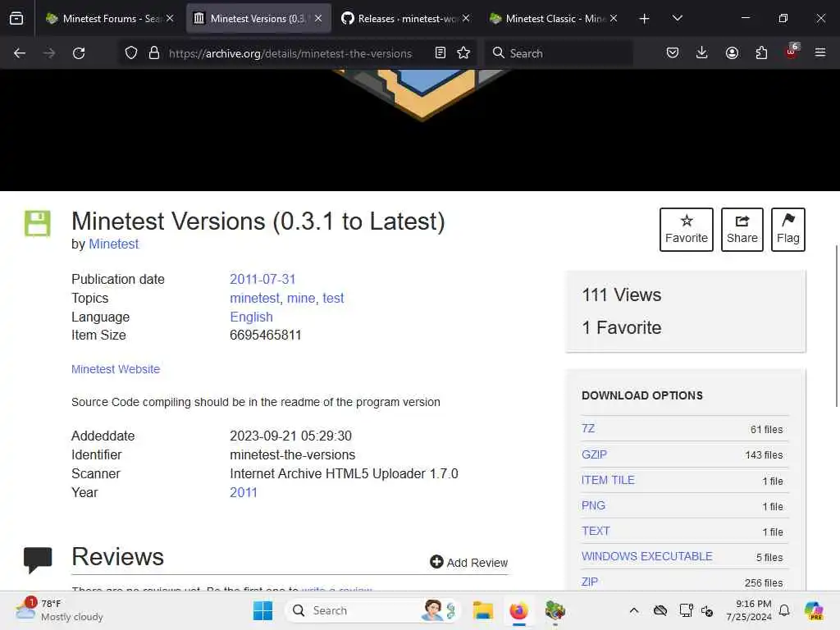The image size is (840, 630).
Task: Open notifications bell icon
Action: (784, 610)
